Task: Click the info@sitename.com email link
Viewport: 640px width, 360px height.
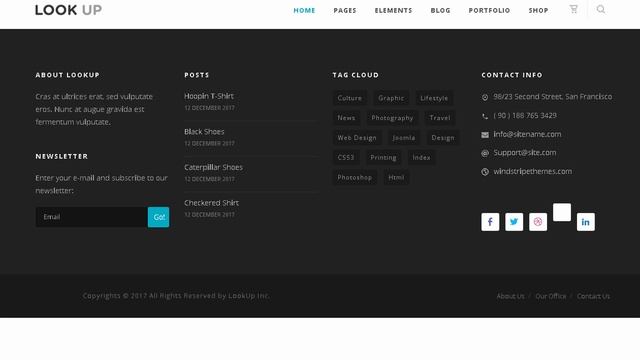Action: coord(527,134)
